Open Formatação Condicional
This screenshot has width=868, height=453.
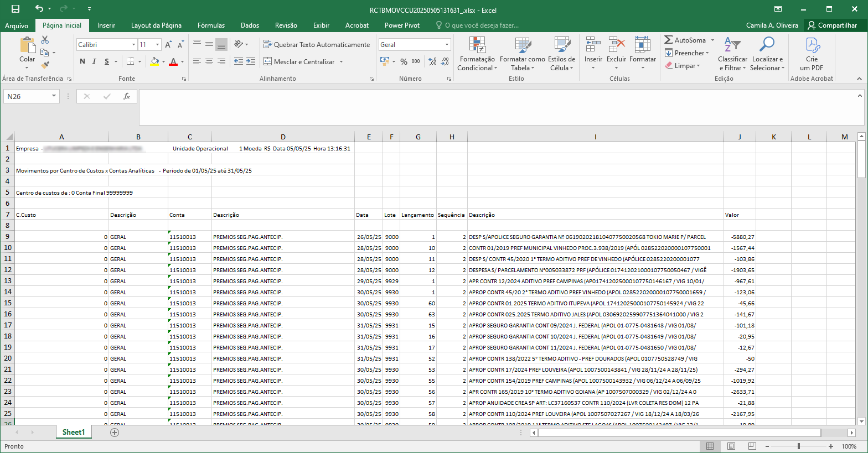click(x=477, y=54)
